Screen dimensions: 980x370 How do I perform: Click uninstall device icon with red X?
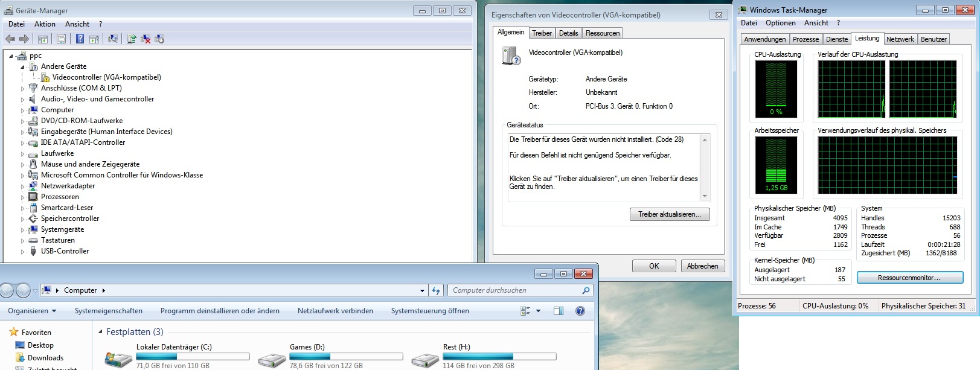pos(146,39)
